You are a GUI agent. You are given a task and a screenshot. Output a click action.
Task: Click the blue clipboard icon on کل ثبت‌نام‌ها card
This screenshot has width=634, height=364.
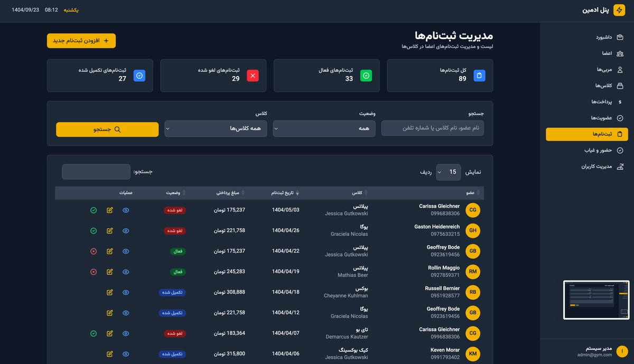[x=479, y=76]
